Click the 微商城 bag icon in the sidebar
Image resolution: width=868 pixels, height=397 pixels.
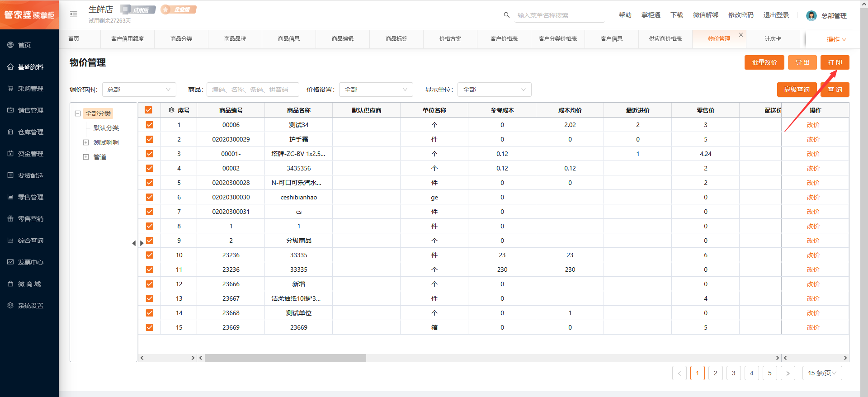click(10, 284)
